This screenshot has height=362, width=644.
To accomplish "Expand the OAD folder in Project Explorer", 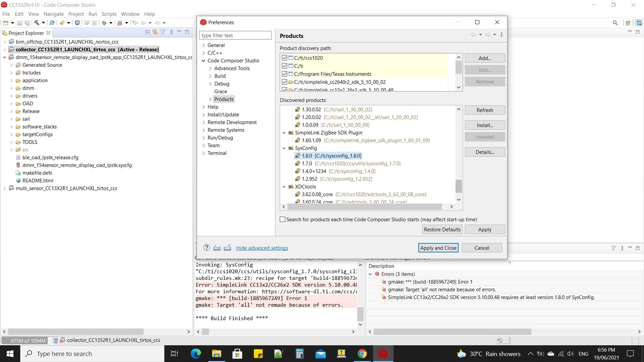I will tap(12, 104).
